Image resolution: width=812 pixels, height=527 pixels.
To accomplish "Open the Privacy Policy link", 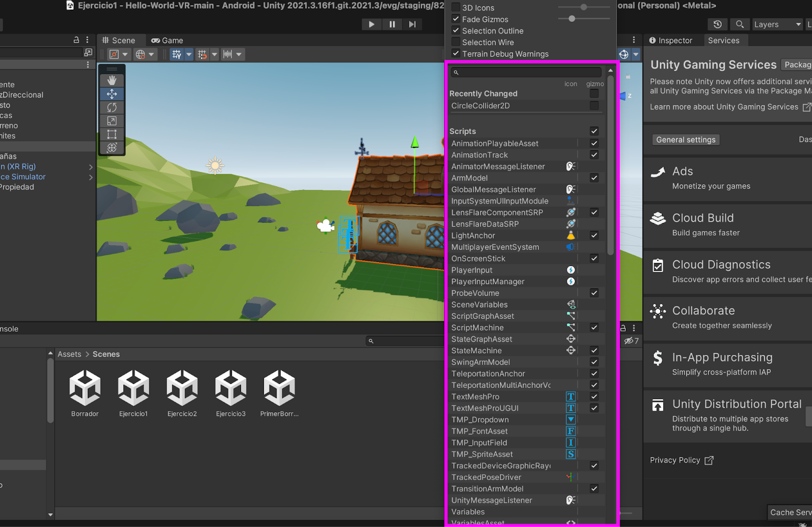I will point(682,460).
